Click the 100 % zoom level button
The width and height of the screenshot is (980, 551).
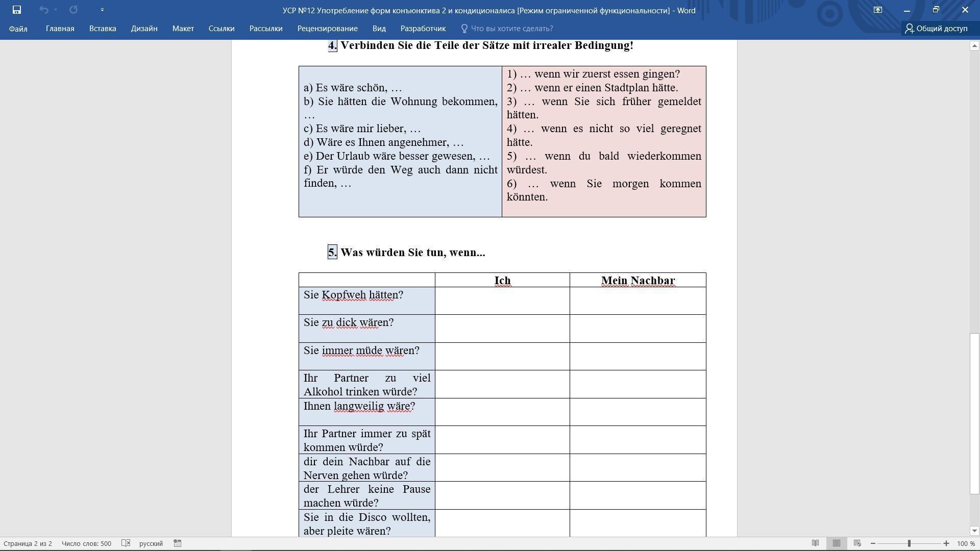pos(966,543)
